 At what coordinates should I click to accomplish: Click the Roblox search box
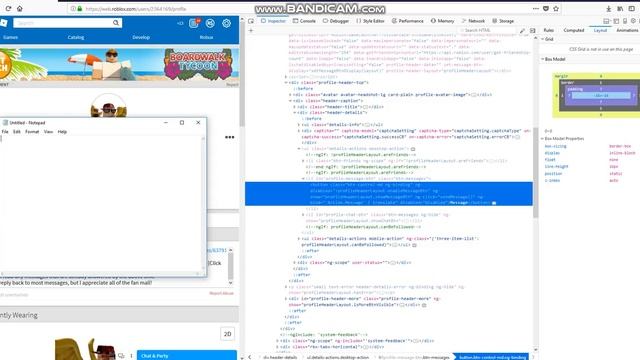(63, 23)
